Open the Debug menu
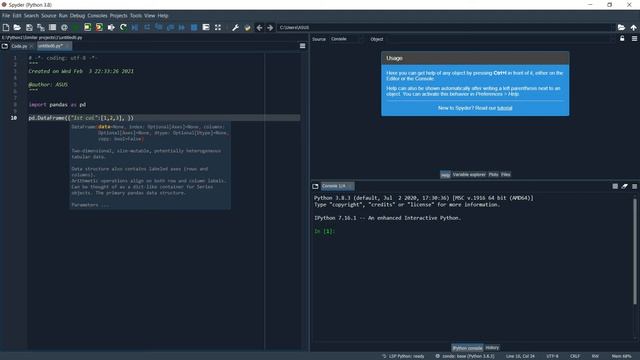 [77, 16]
